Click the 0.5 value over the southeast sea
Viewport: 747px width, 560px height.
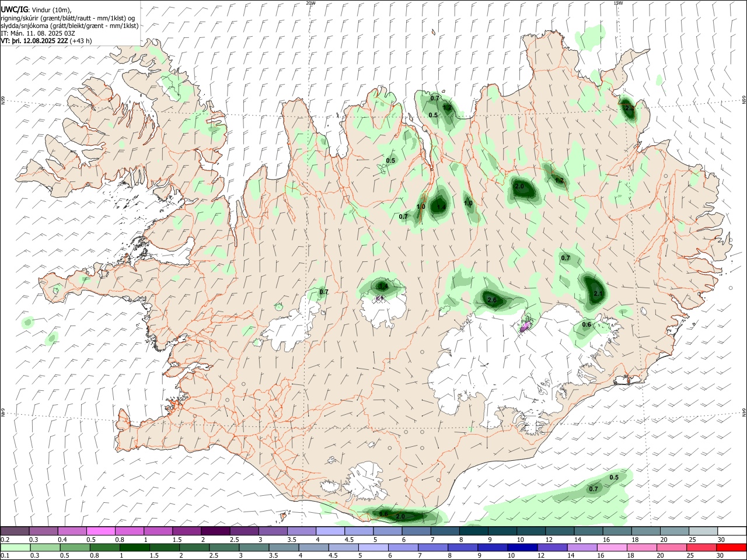(614, 477)
